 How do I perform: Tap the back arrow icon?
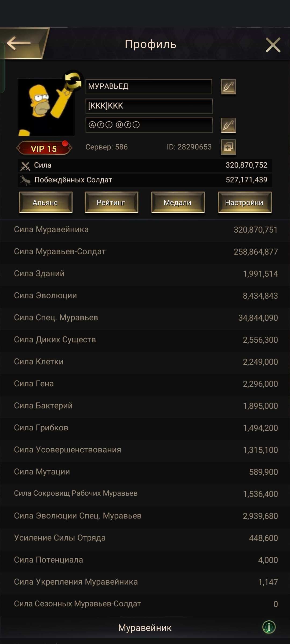tap(19, 43)
